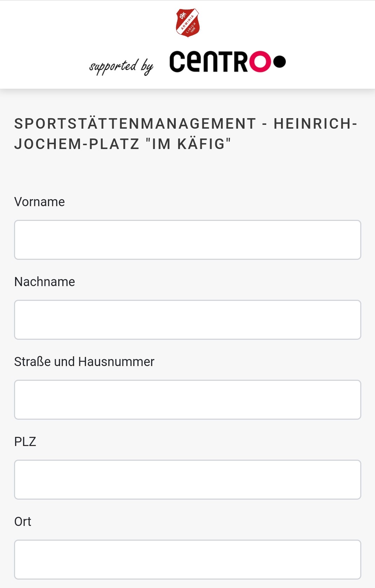Image resolution: width=375 pixels, height=588 pixels.
Task: Click the handwritten word "by"
Action: click(147, 66)
